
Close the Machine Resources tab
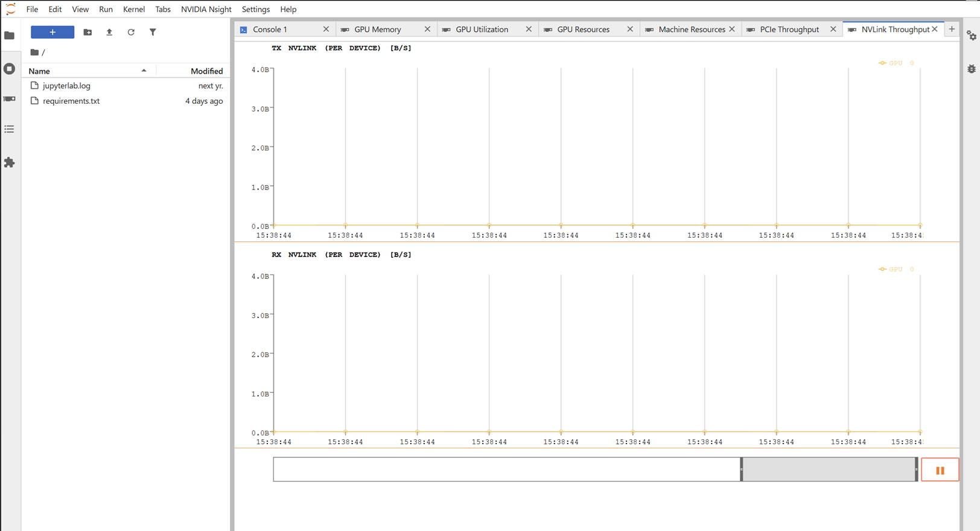(732, 29)
